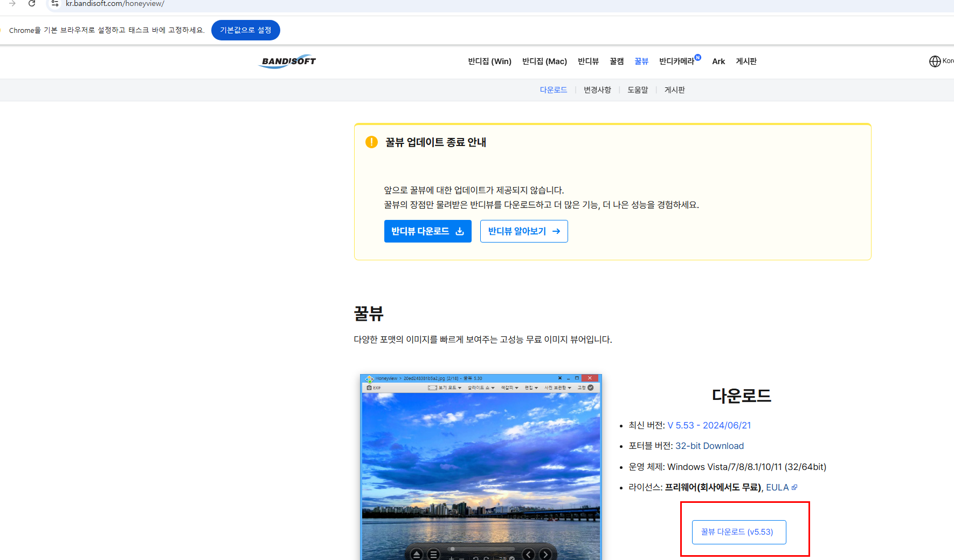
Task: Switch to the 다운로드 sub-tab
Action: (x=554, y=90)
